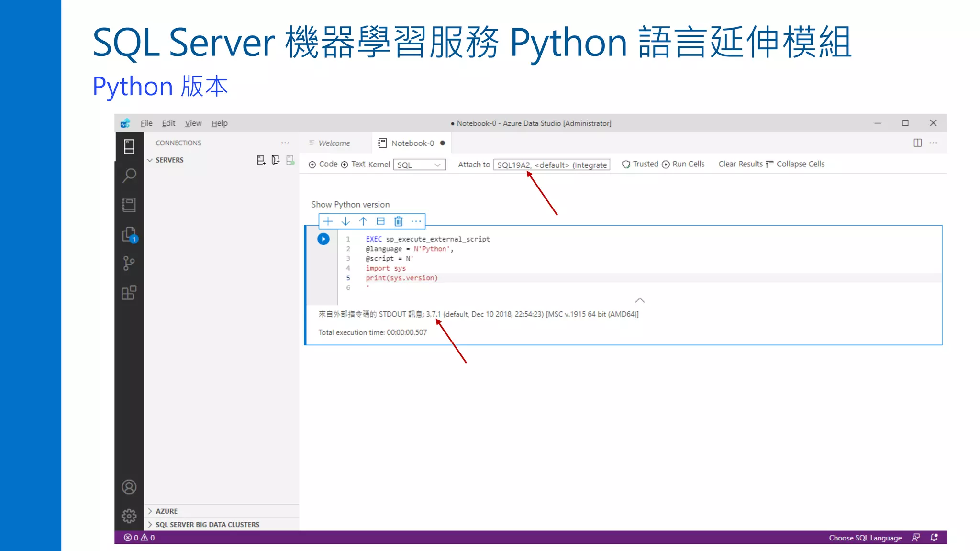The width and height of the screenshot is (980, 551).
Task: Click the 'import sys' code line
Action: click(386, 268)
